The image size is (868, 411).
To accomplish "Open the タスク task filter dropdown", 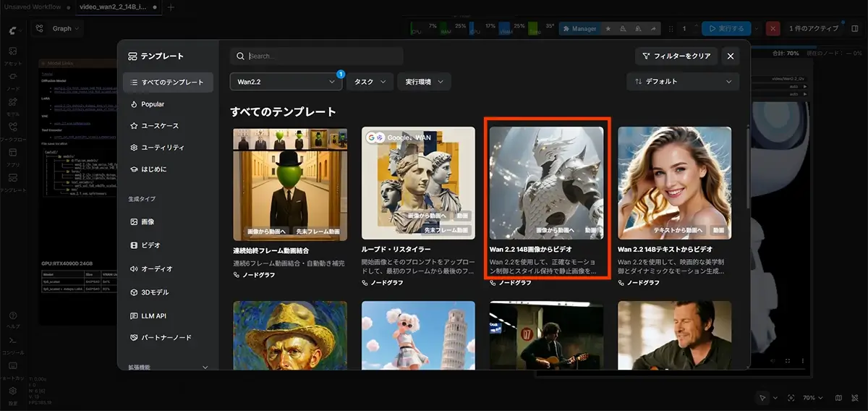I will [x=370, y=82].
